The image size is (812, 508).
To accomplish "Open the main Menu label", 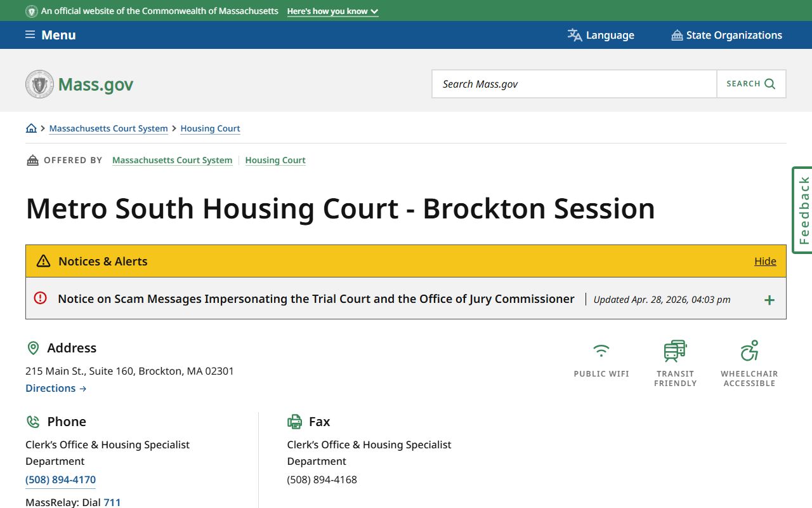I will (58, 35).
